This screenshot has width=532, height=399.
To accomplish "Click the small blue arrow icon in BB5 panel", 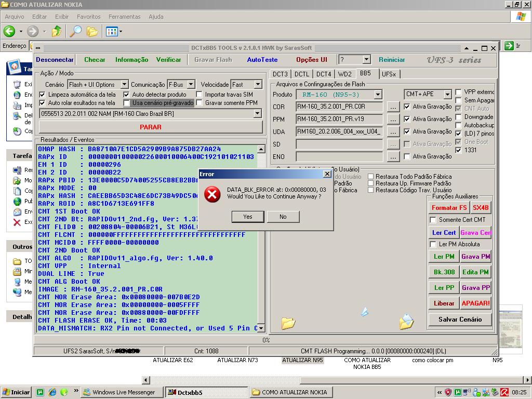I will [x=365, y=311].
